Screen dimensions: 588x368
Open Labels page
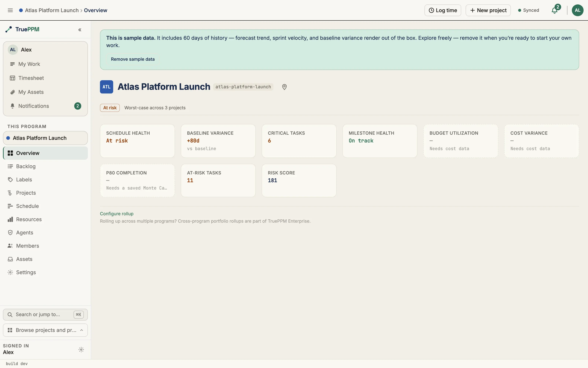coord(45,180)
